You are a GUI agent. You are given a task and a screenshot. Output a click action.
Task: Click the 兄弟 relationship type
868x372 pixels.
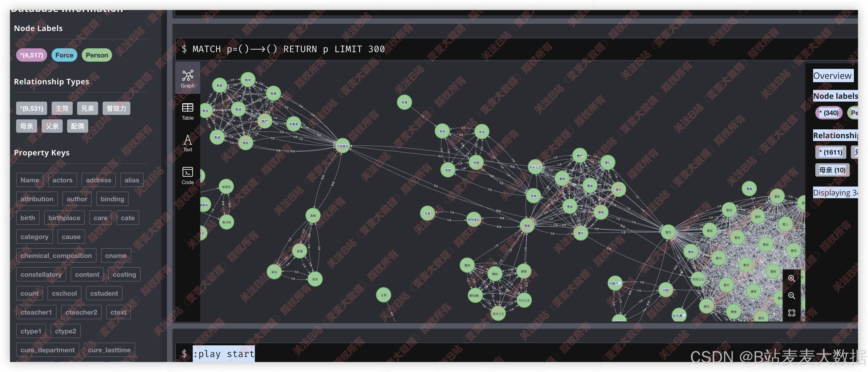click(87, 108)
